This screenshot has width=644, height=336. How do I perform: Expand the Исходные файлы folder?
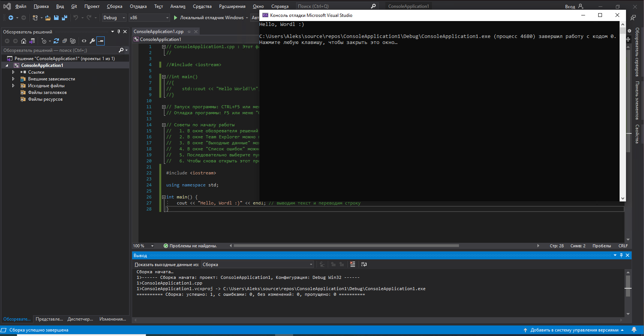[13, 86]
